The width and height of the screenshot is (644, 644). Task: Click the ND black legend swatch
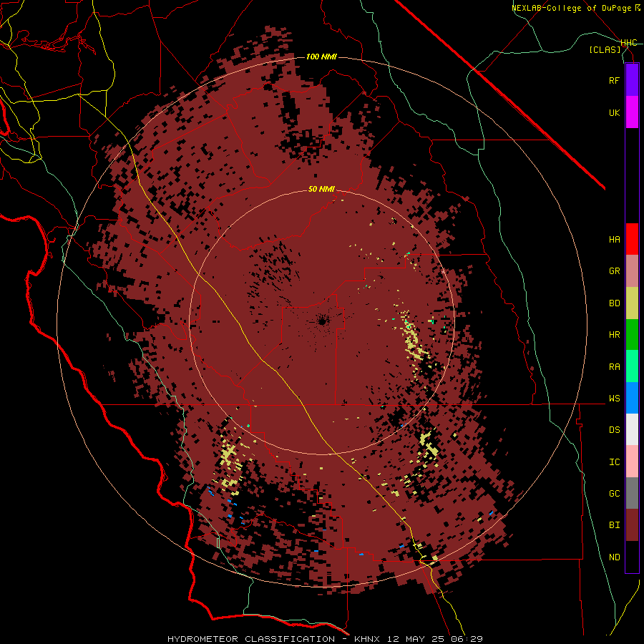coord(632,557)
